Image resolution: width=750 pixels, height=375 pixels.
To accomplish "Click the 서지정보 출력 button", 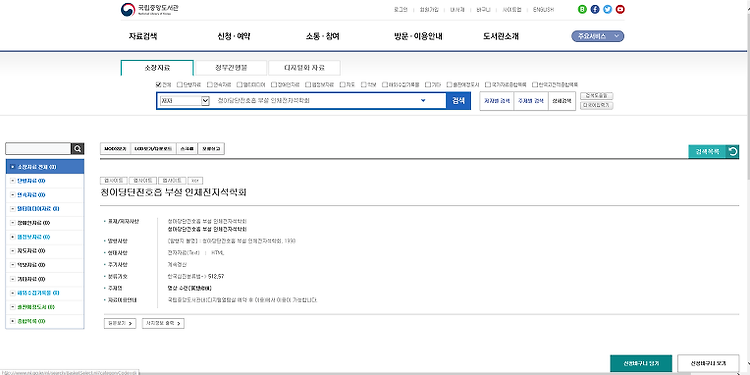I will [x=163, y=323].
